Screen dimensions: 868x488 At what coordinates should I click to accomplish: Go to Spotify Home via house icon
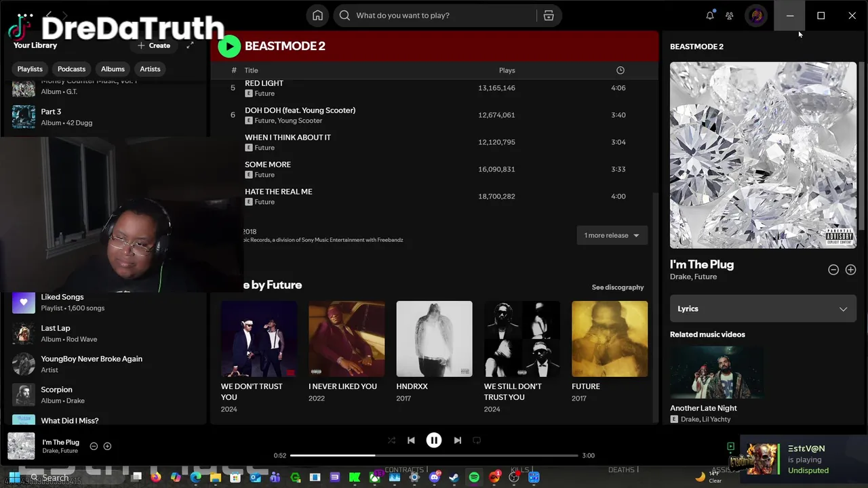[x=317, y=15]
